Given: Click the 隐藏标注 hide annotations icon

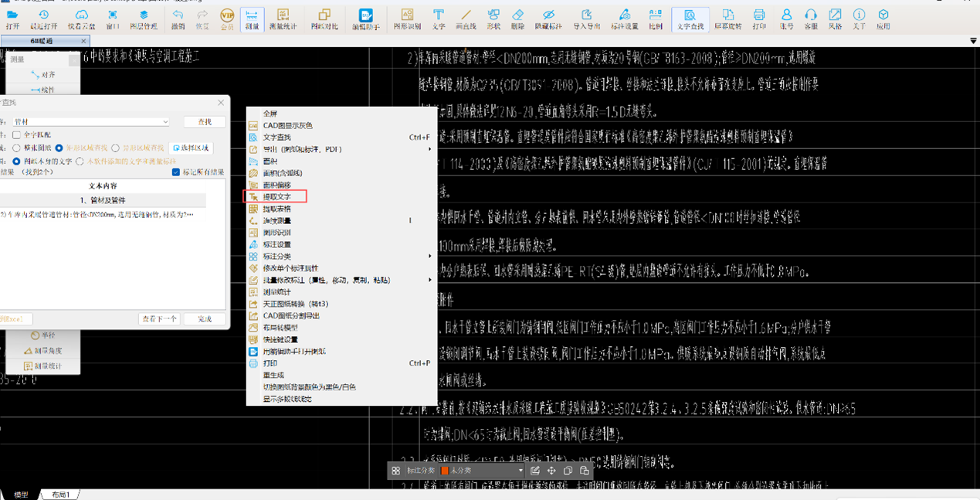Looking at the screenshot, I should coord(548,19).
